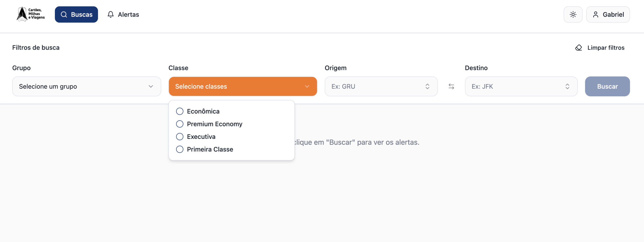The image size is (644, 242).
Task: Switch to the Alertas tab
Action: coord(123,15)
